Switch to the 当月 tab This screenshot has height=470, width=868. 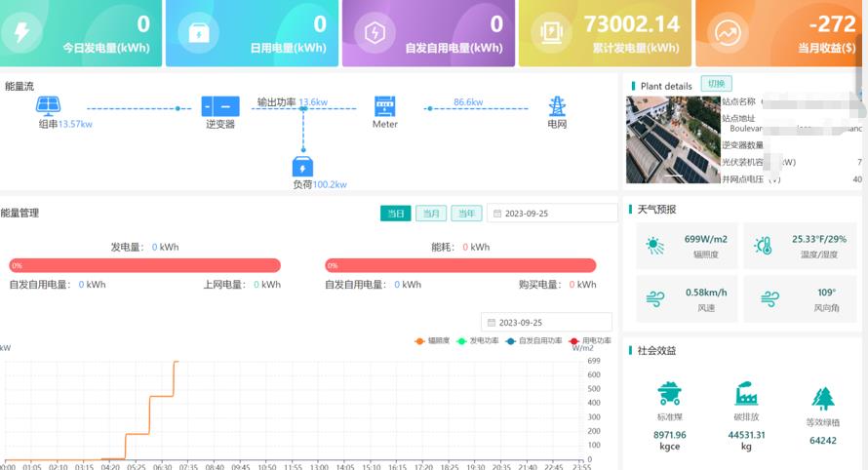[x=430, y=214]
